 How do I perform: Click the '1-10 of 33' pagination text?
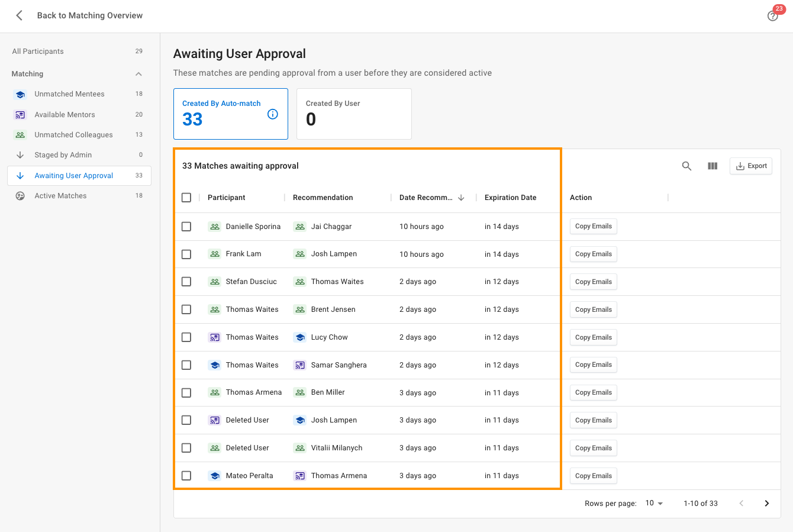coord(701,504)
